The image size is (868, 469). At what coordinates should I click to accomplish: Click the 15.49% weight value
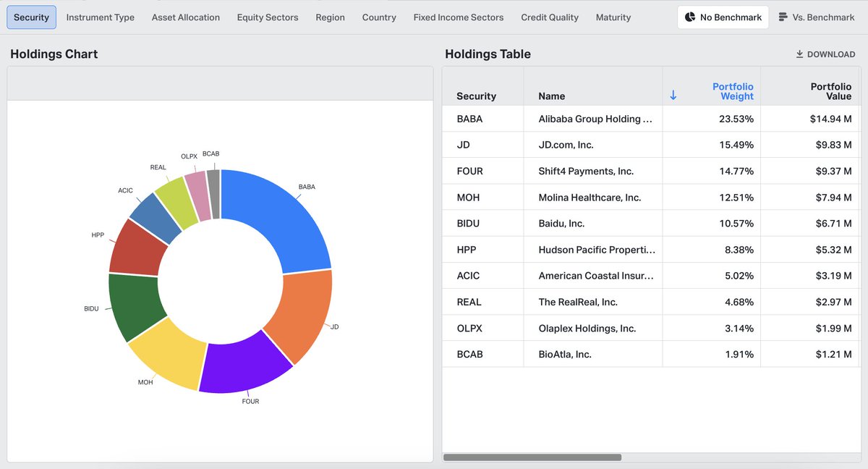[736, 145]
